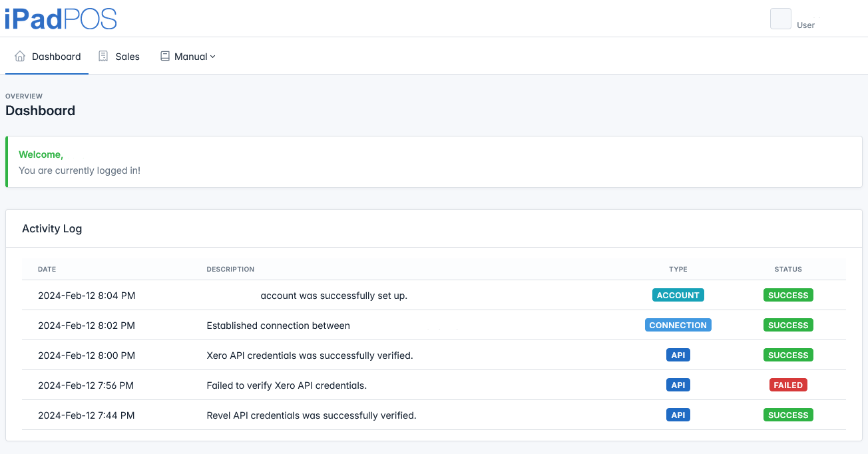Click the user avatar image

(x=780, y=19)
